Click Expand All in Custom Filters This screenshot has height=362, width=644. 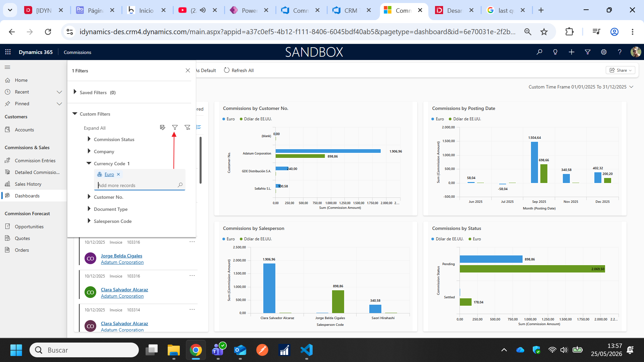[95, 128]
